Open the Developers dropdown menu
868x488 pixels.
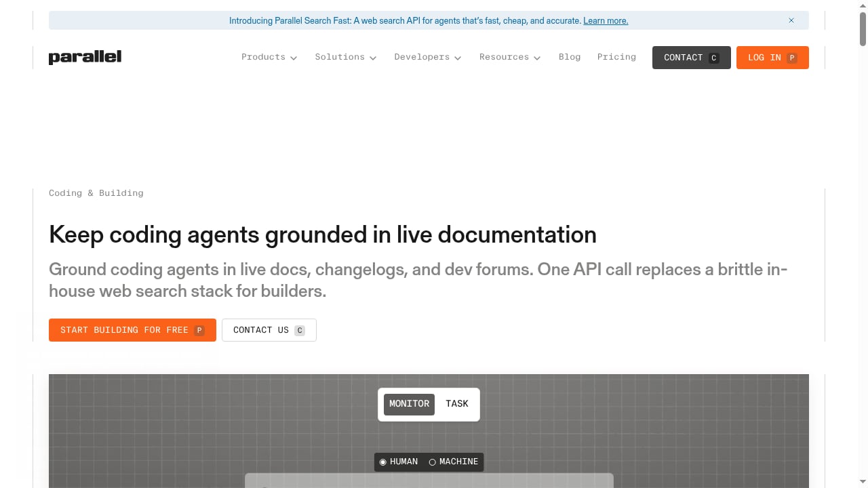click(428, 57)
